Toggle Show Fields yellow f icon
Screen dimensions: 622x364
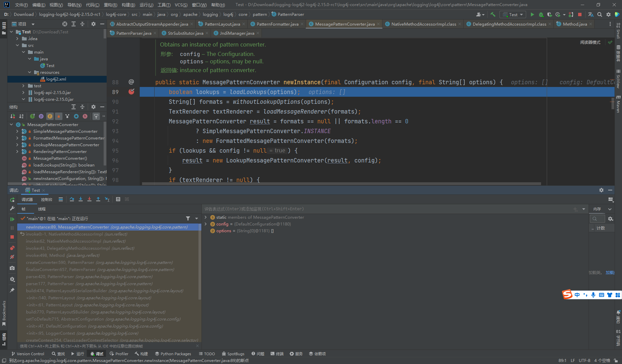click(x=50, y=116)
